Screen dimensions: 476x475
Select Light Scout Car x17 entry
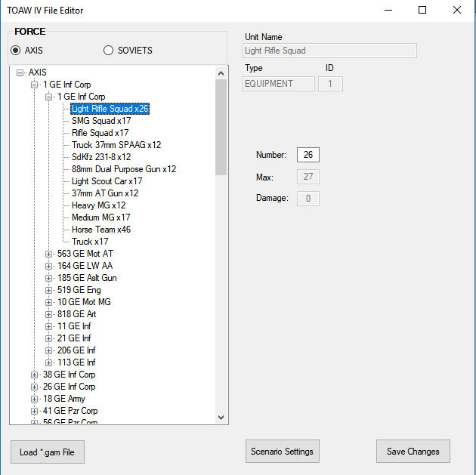pos(107,181)
